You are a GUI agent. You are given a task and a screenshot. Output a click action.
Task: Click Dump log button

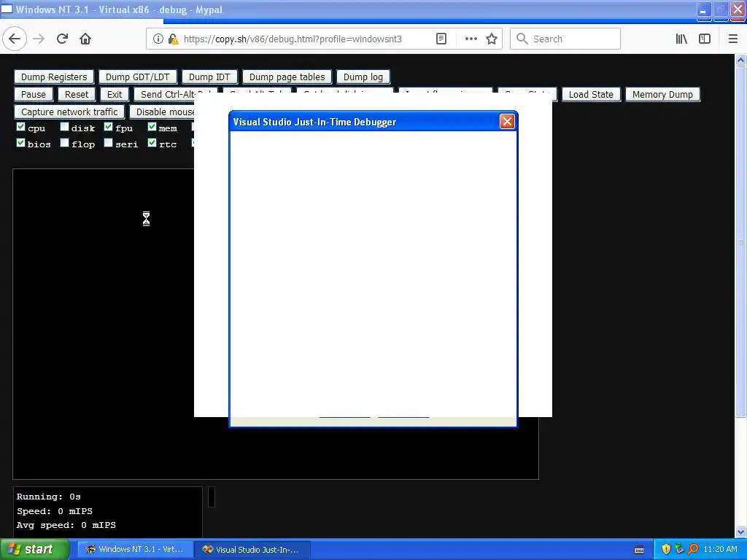tap(363, 77)
